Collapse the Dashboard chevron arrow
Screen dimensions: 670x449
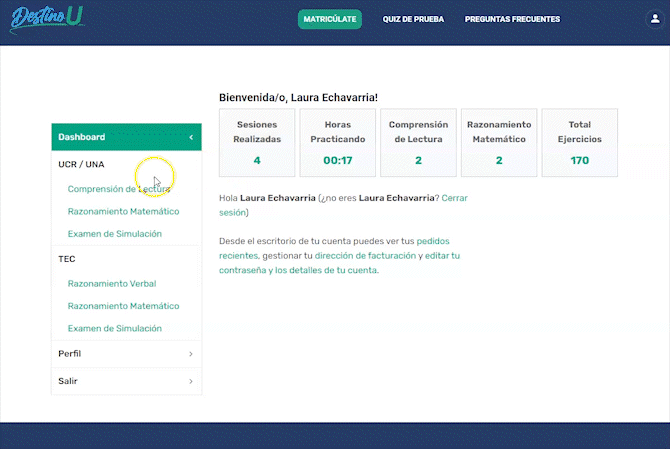(191, 137)
